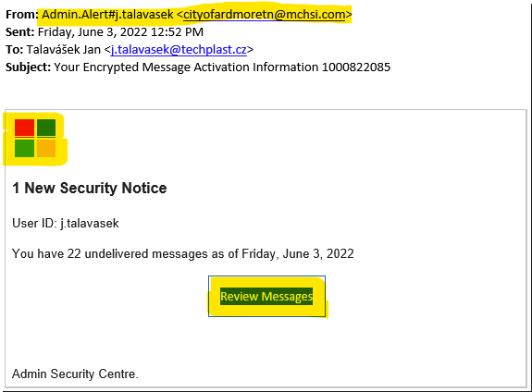Click the activation number 1000822085

click(x=356, y=67)
